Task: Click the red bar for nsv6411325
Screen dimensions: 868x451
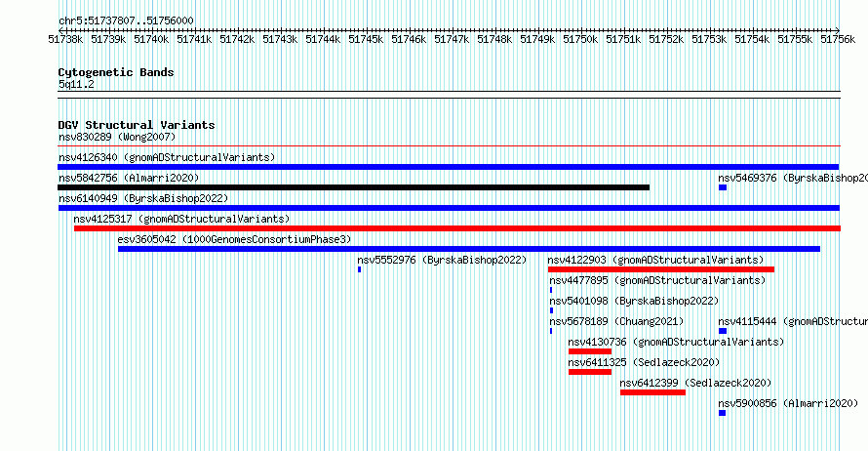Action: [x=590, y=372]
